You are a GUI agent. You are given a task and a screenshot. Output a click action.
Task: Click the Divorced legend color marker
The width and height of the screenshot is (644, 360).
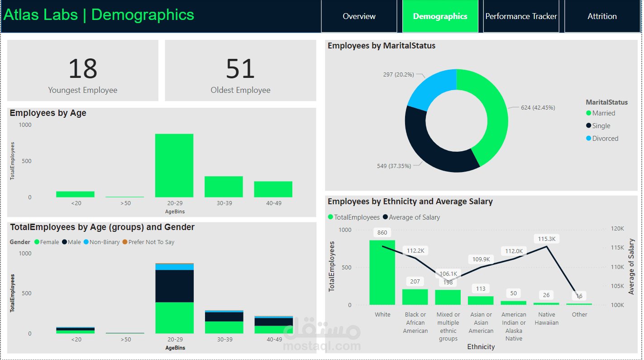click(x=588, y=139)
